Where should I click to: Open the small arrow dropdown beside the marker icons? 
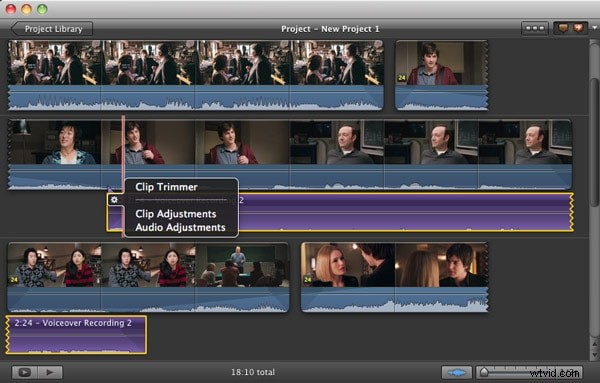(595, 28)
